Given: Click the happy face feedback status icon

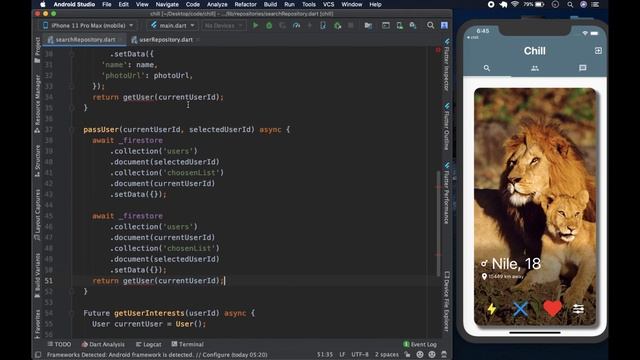Looking at the screenshot, I should point(420,355).
